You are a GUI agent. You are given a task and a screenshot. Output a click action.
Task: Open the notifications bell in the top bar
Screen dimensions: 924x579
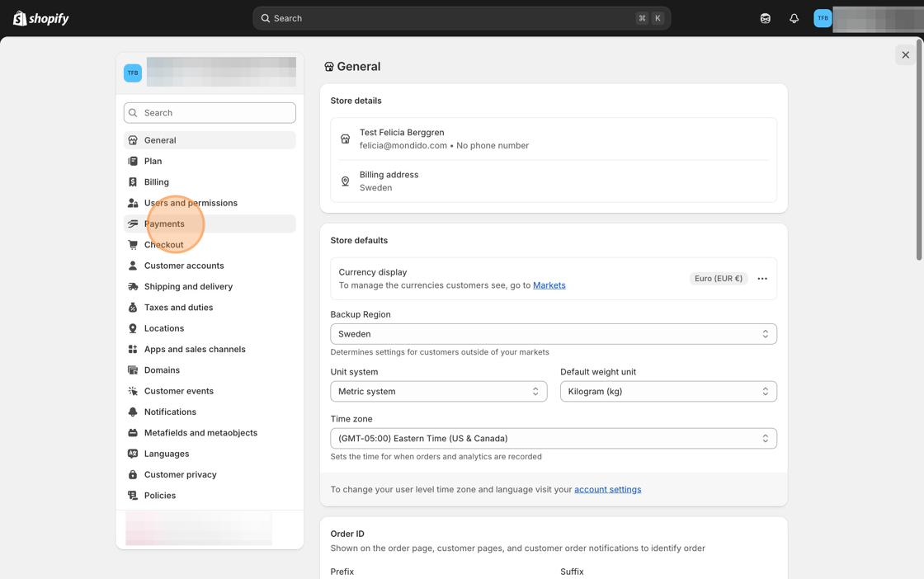(x=794, y=18)
